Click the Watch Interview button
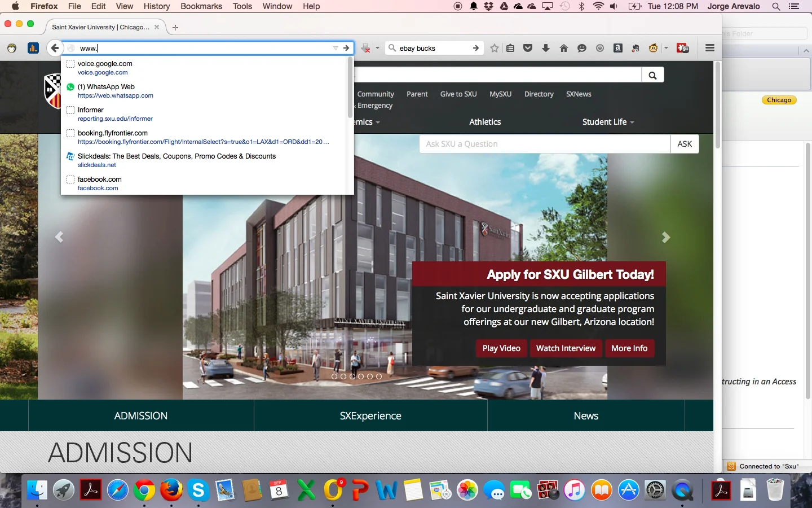This screenshot has height=508, width=812. pos(566,348)
